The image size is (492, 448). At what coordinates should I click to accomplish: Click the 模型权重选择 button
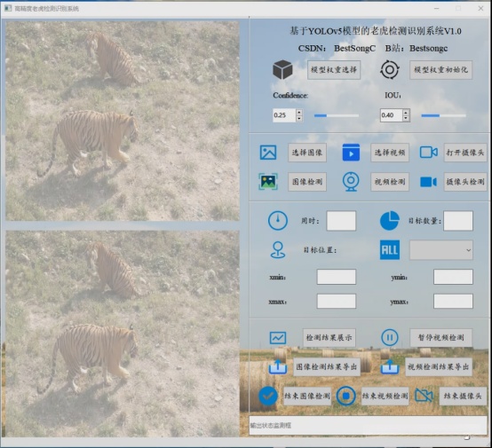(x=334, y=69)
